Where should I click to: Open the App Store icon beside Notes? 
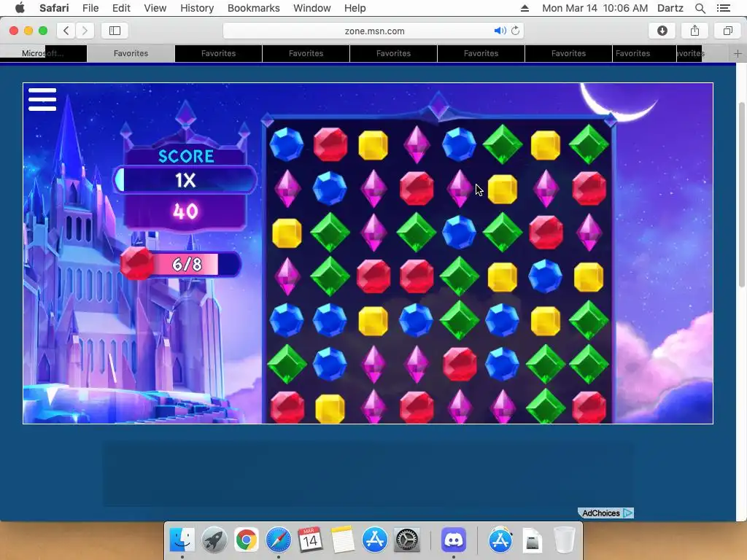click(x=375, y=540)
